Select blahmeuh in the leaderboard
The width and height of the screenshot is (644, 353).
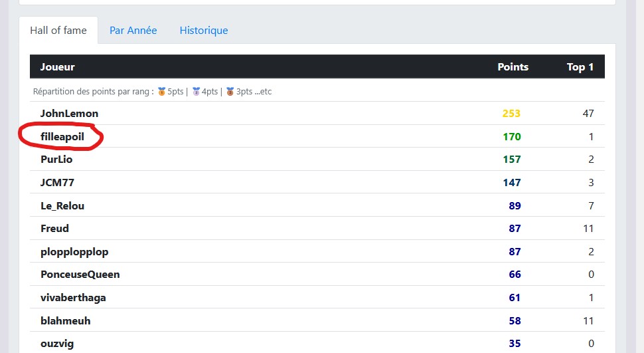[x=65, y=321]
